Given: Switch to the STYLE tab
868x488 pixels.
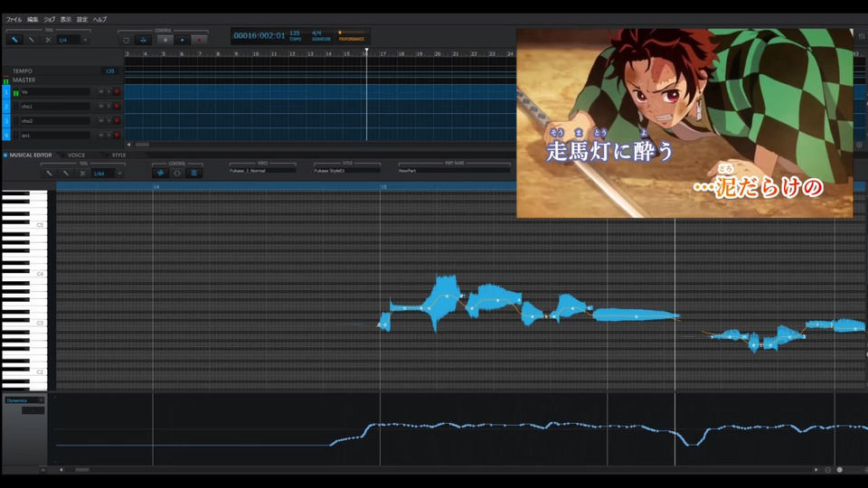Looking at the screenshot, I should (x=119, y=155).
